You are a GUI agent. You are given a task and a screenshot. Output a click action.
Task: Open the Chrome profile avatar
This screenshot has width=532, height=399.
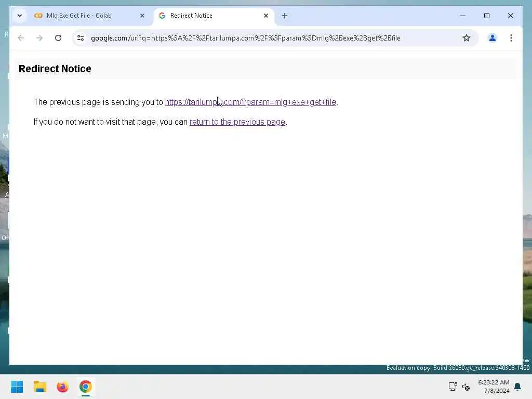tap(493, 38)
